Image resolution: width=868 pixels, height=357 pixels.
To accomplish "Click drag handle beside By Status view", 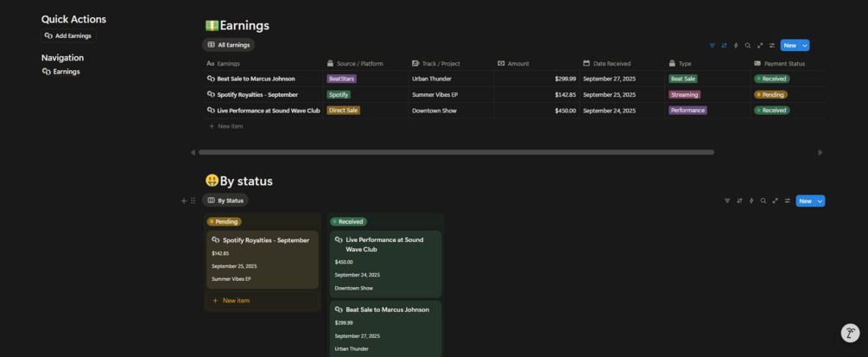I will [x=193, y=201].
